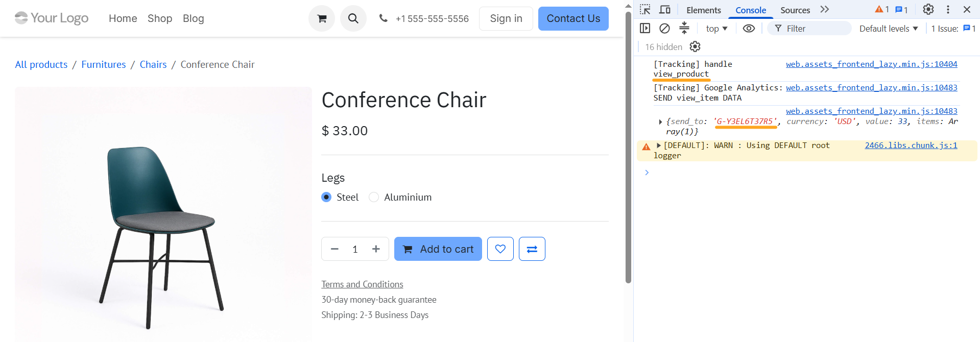Open the Default levels dropdown

(889, 29)
